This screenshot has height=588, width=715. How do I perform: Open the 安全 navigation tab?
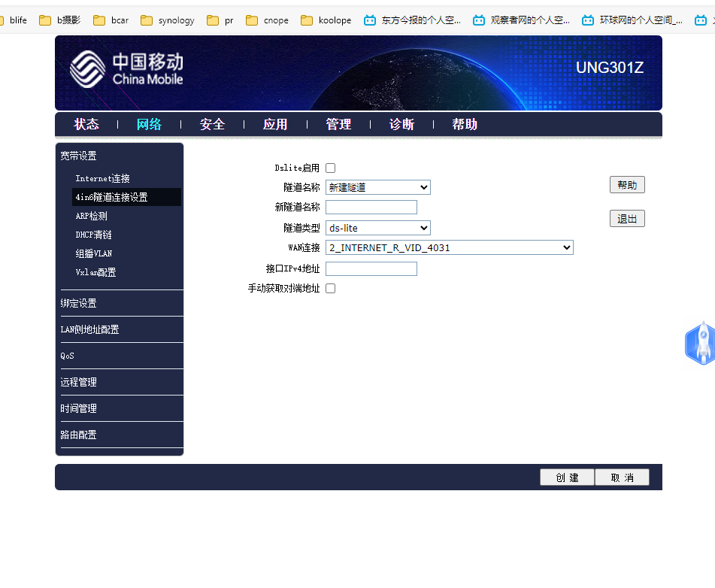point(212,125)
